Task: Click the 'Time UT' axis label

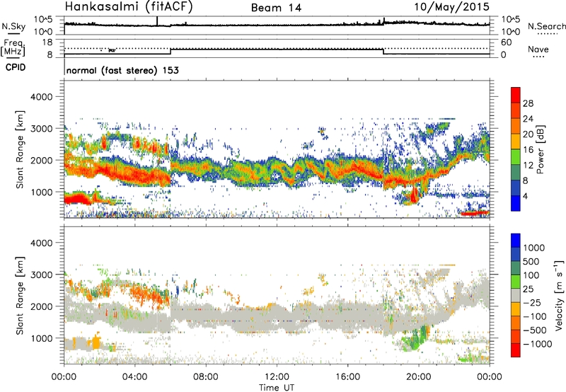Action: click(277, 388)
